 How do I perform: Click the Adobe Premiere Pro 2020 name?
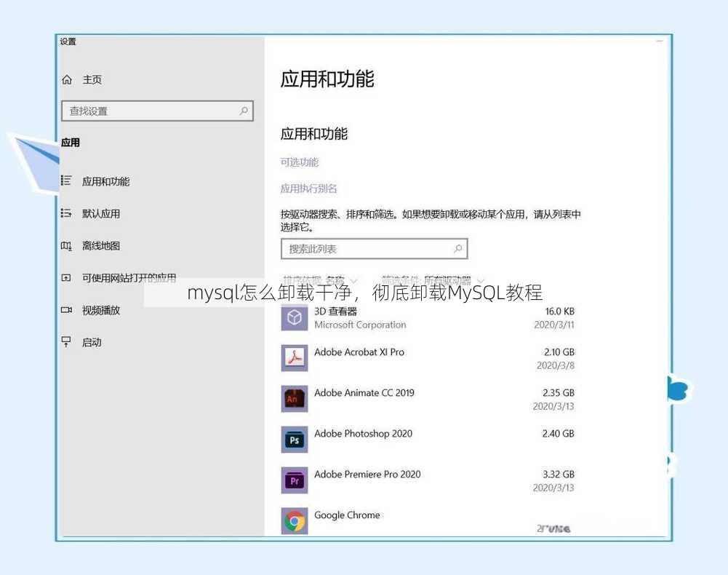click(x=367, y=474)
